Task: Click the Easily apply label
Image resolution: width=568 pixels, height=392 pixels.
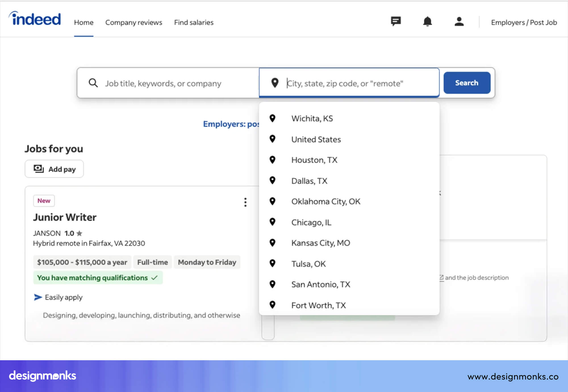Action: point(64,297)
